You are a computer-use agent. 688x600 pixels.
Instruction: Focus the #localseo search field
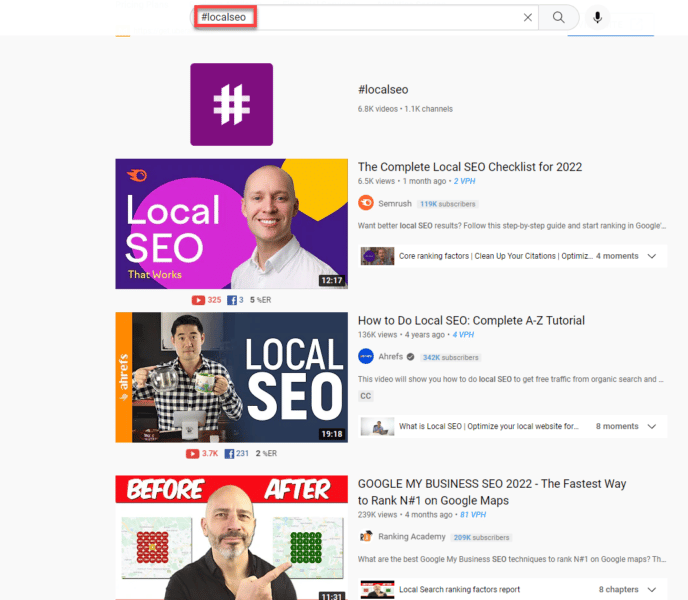tap(366, 17)
